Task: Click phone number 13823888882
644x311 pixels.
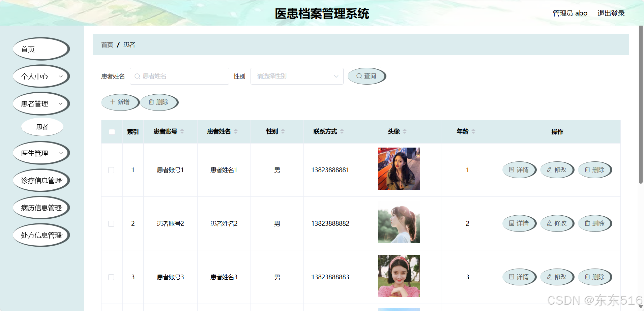Action: 330,224
